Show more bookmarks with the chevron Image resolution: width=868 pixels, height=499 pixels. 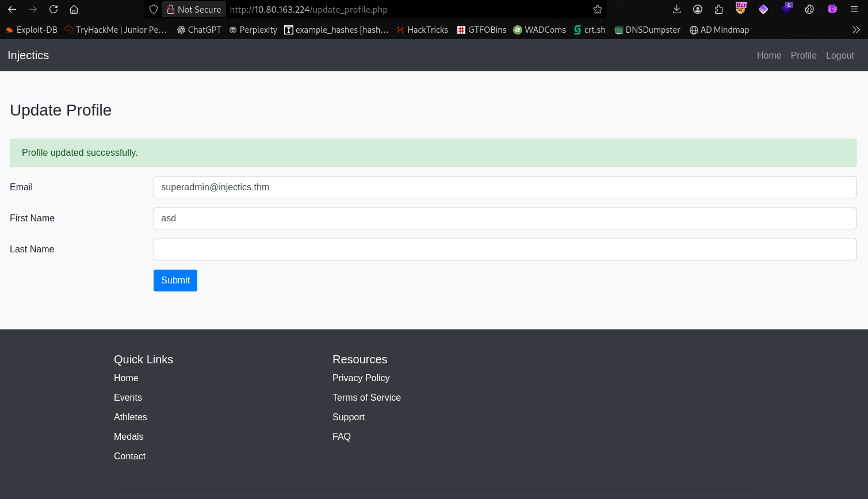(856, 30)
